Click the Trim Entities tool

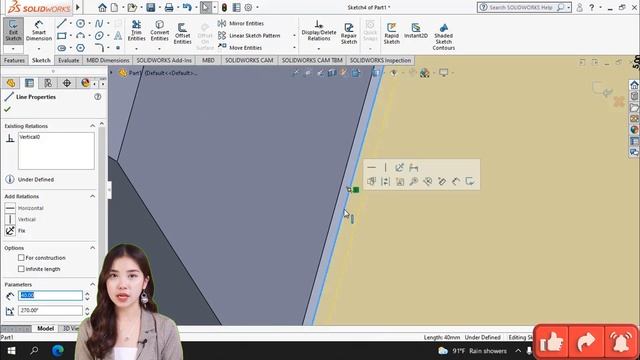(x=136, y=31)
